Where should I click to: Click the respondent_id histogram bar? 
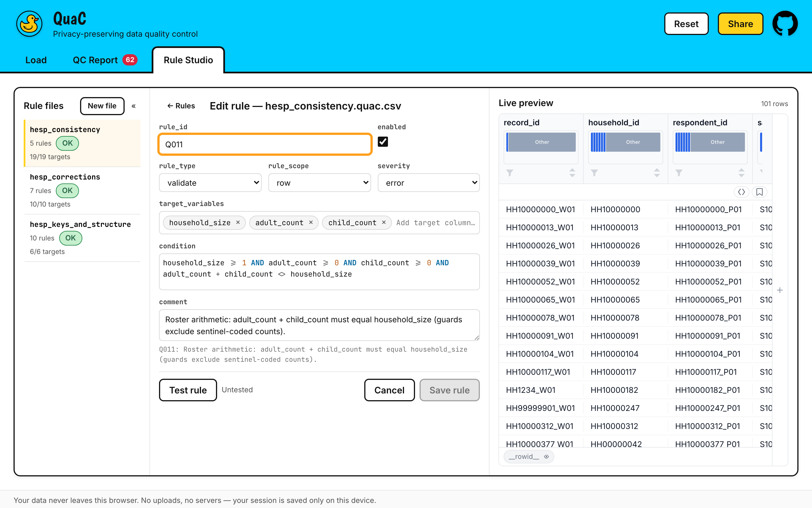pos(710,142)
